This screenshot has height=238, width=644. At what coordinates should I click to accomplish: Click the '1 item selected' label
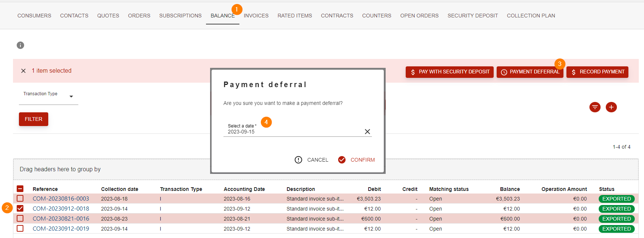pyautogui.click(x=52, y=70)
